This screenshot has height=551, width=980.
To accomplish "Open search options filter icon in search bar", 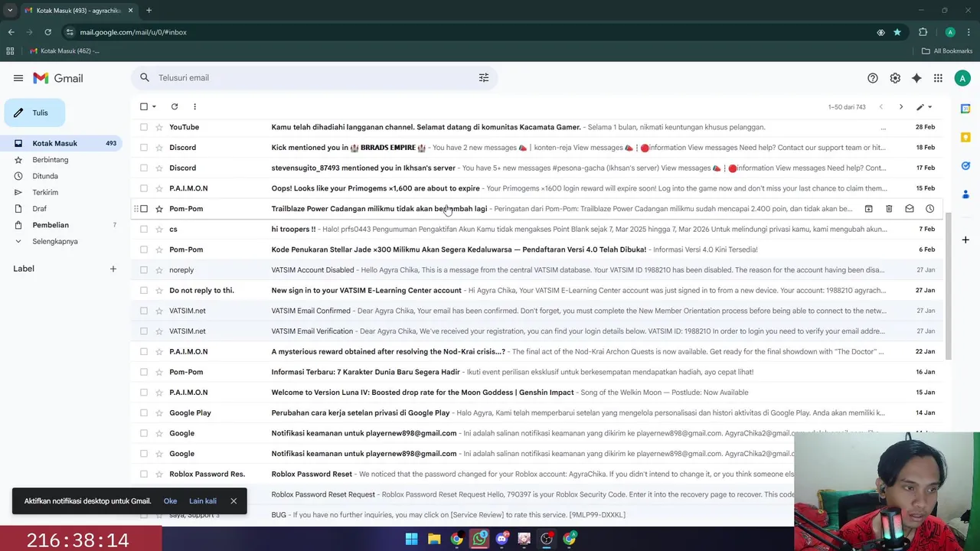I will [x=484, y=77].
